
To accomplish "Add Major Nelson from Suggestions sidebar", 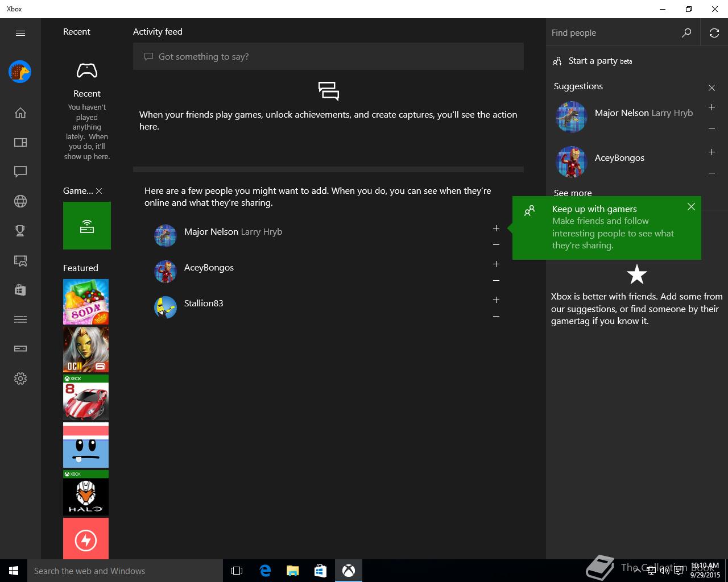I will click(712, 107).
